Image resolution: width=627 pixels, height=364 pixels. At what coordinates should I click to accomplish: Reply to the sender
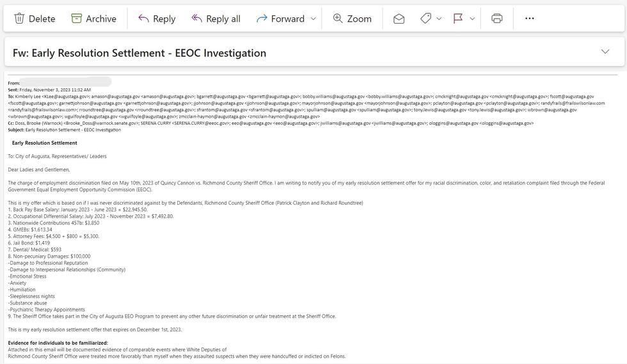(157, 19)
